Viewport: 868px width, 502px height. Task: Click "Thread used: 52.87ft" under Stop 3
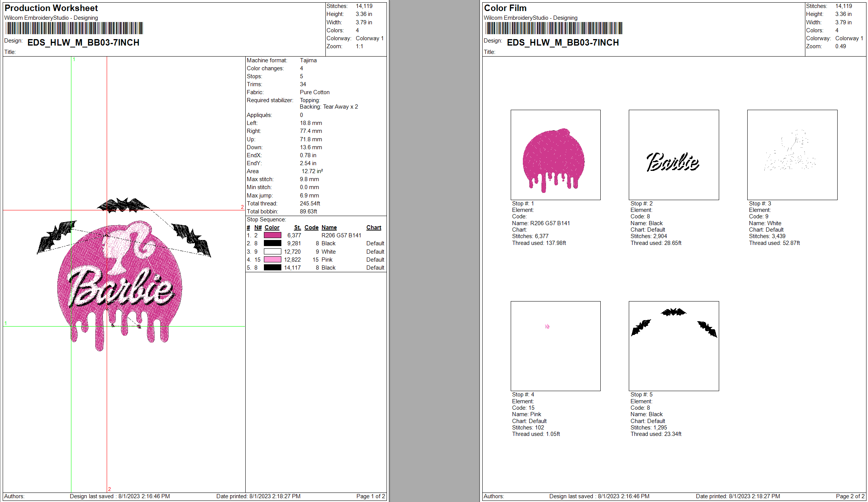point(774,243)
